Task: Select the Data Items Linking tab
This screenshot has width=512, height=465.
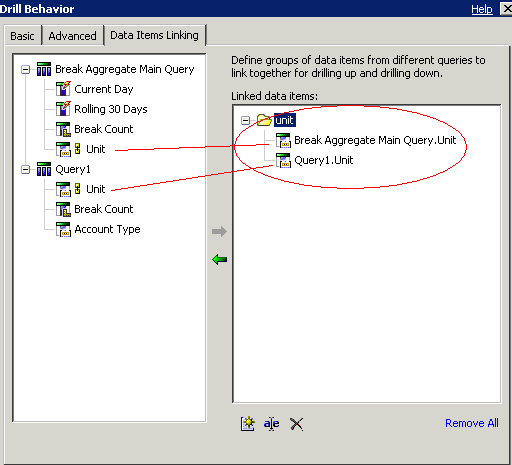Action: click(155, 35)
